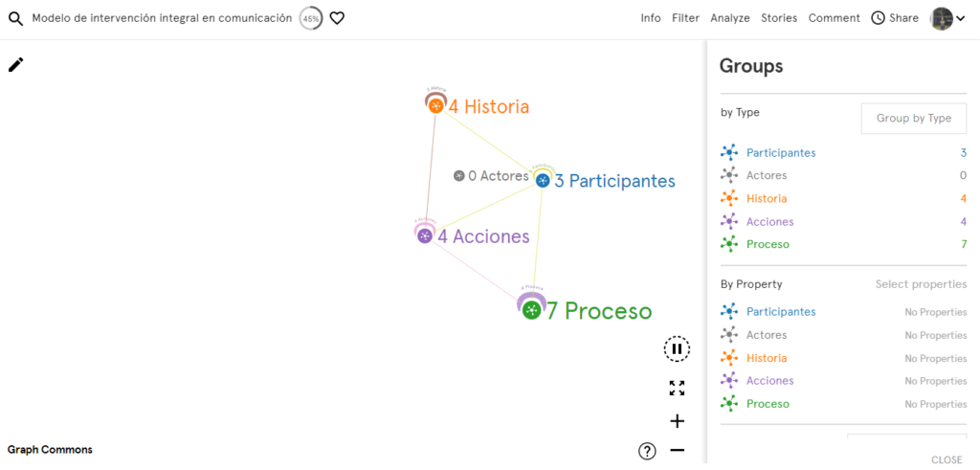Open the Stories menu
This screenshot has width=980, height=470.
(x=779, y=18)
